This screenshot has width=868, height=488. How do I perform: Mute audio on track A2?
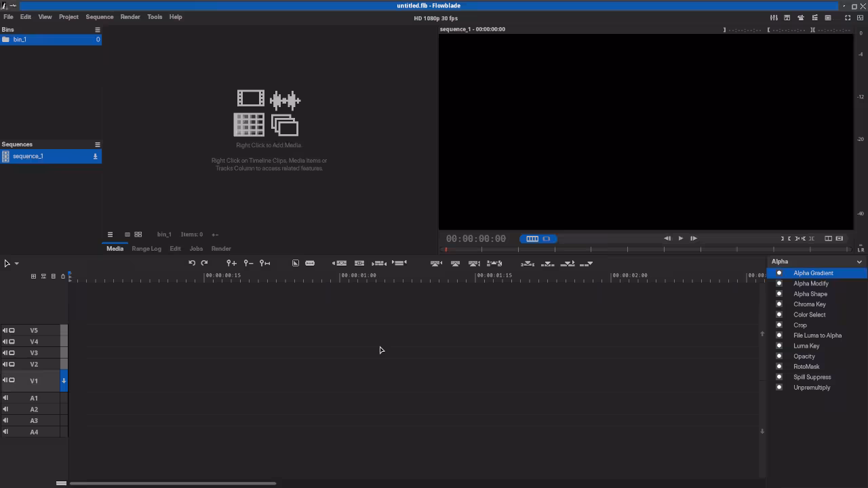tap(5, 409)
